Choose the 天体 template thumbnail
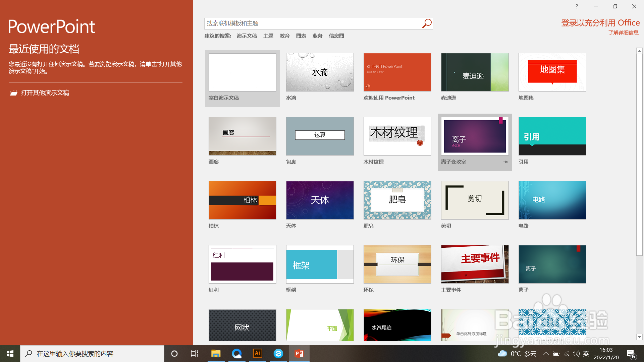 tap(320, 200)
